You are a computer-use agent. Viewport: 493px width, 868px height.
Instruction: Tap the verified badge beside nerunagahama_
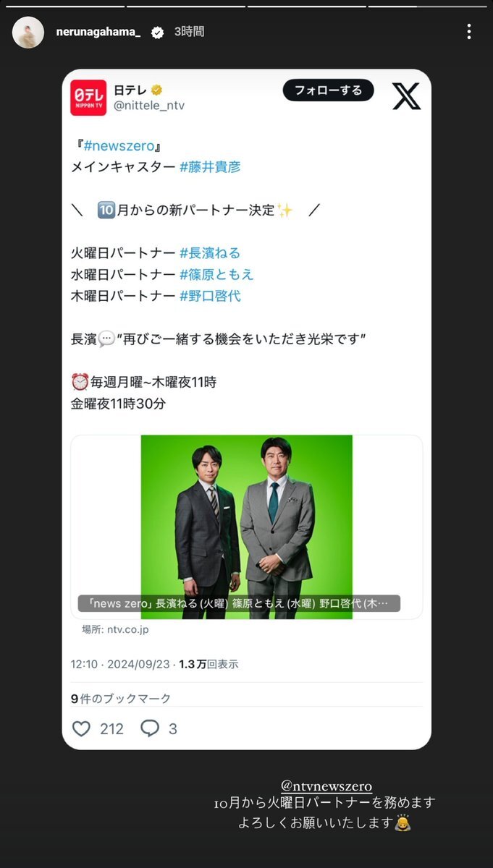pos(157,33)
